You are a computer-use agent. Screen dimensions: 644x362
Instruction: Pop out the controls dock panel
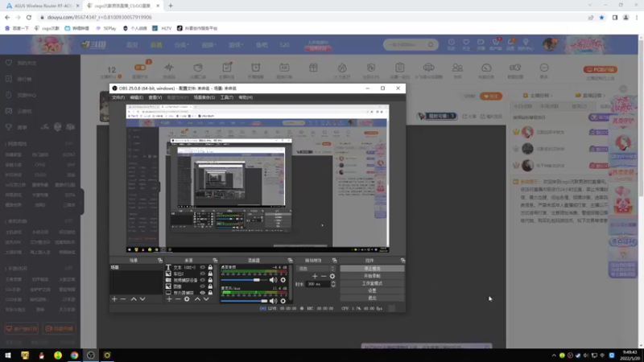pyautogui.click(x=402, y=260)
